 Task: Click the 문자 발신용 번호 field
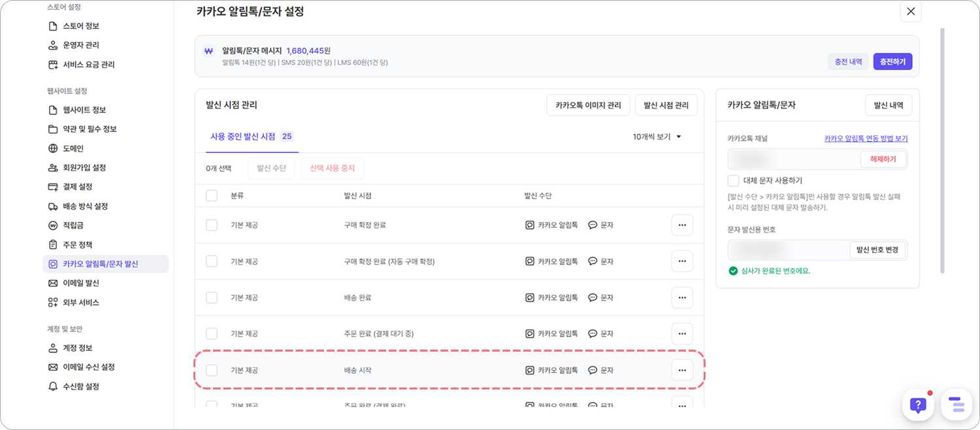[x=817, y=250]
